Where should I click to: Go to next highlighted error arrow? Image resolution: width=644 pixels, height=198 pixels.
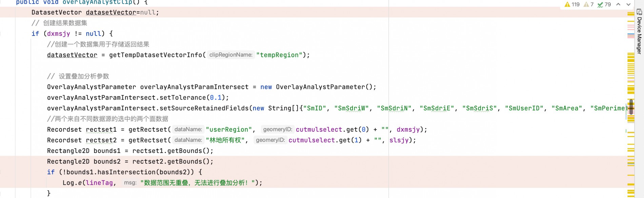click(628, 4)
